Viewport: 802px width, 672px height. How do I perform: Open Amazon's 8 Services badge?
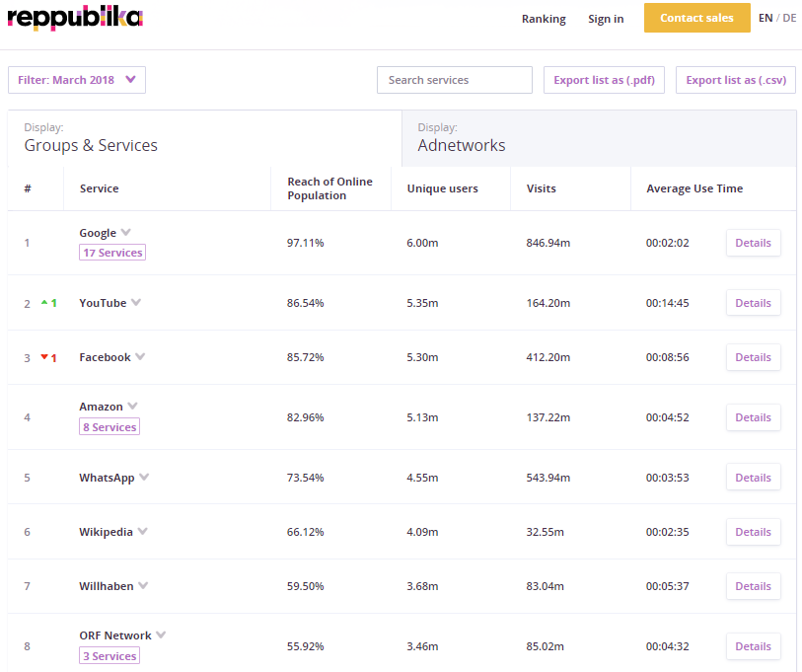point(109,427)
